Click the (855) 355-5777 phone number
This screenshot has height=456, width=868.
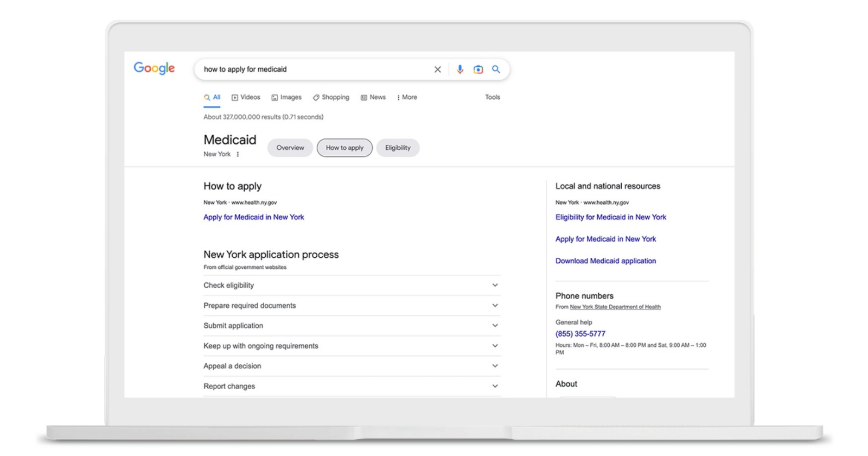point(580,334)
